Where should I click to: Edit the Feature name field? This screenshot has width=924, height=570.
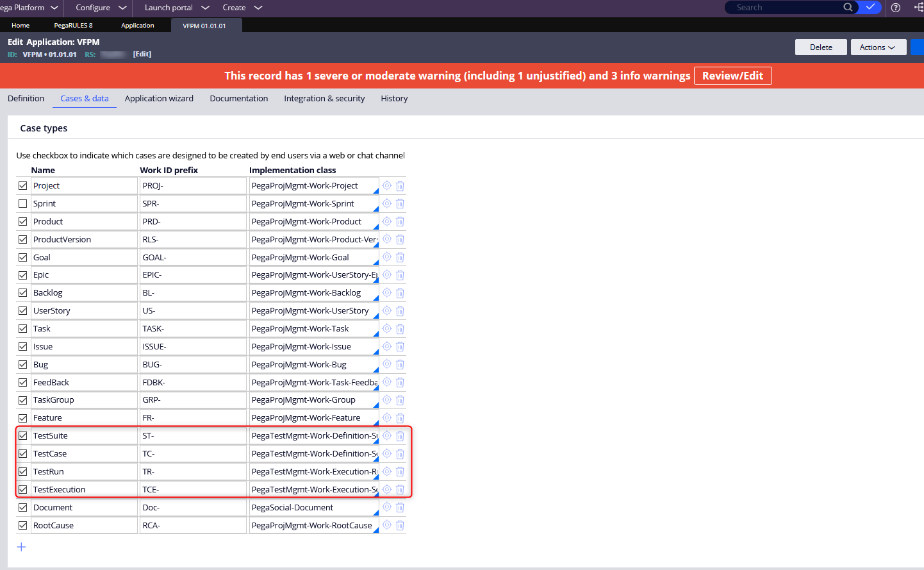(x=84, y=418)
